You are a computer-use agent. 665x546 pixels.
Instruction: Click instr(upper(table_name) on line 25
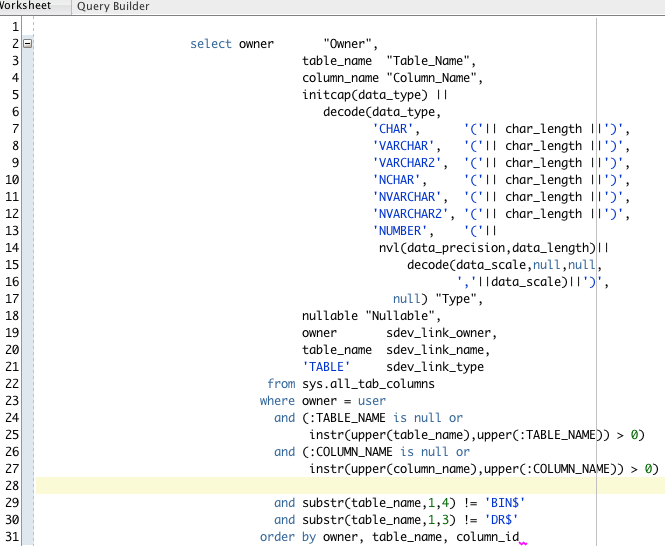tap(389, 435)
